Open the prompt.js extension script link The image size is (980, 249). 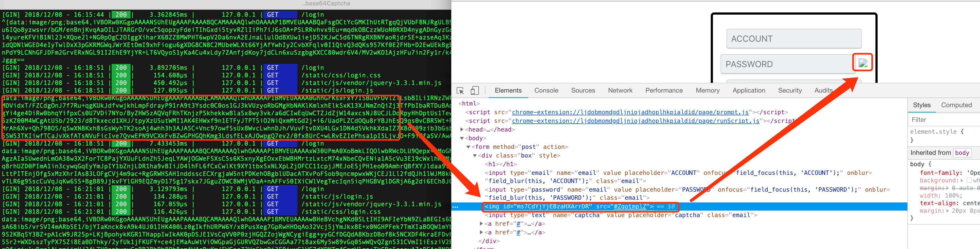[x=630, y=112]
